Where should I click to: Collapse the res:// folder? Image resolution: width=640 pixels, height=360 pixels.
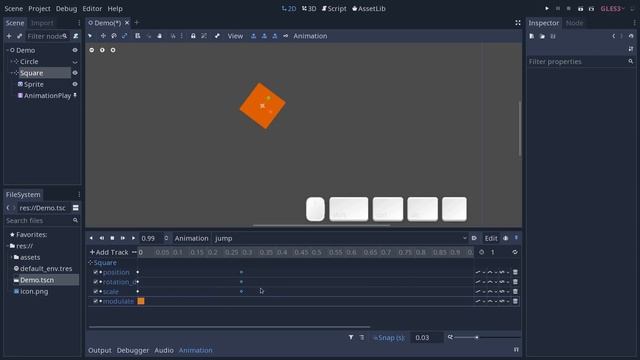coord(8,246)
